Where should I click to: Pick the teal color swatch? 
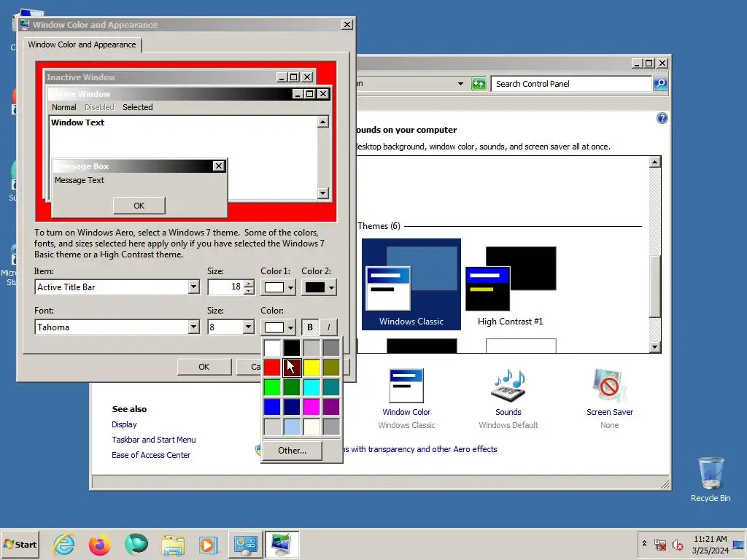click(332, 387)
